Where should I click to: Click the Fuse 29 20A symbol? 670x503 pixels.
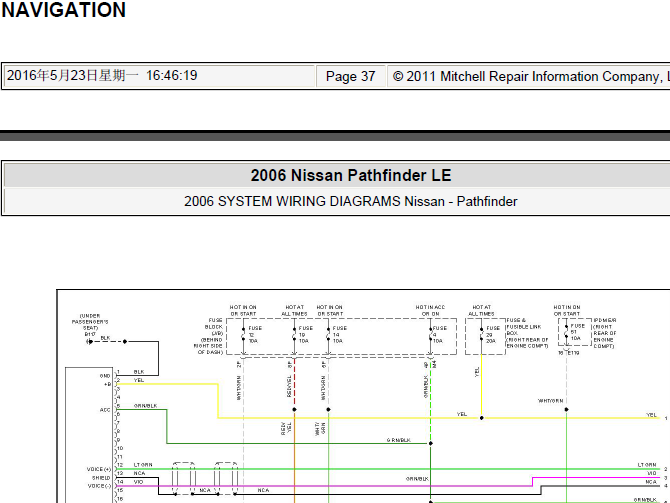480,333
